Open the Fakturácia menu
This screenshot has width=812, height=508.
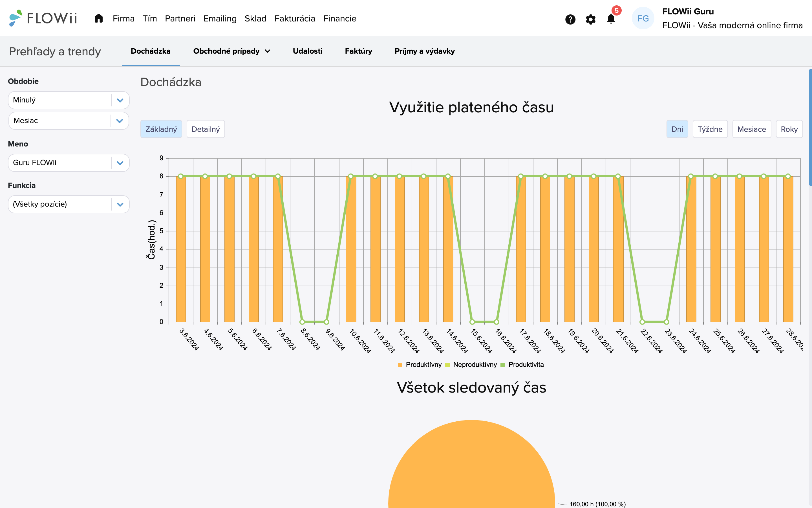point(295,18)
